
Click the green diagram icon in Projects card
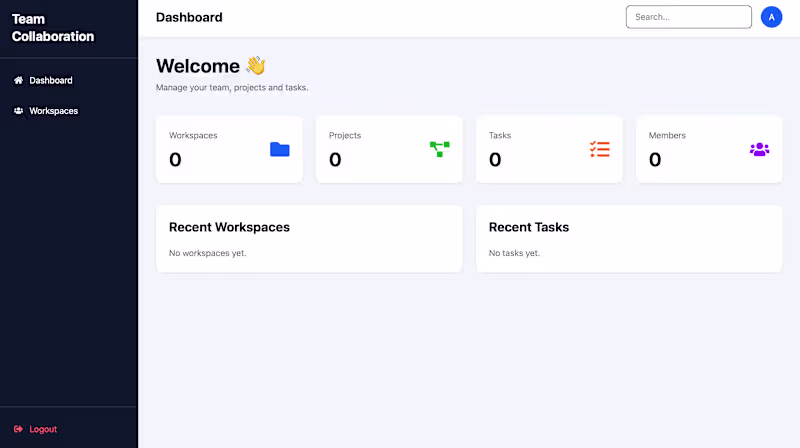point(440,150)
